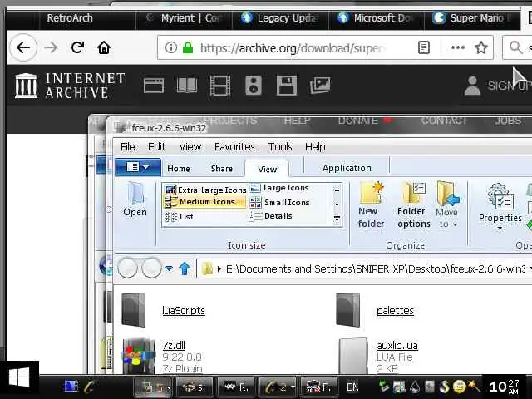532x399 pixels.
Task: Expand the icon size gallery
Action: 337,219
